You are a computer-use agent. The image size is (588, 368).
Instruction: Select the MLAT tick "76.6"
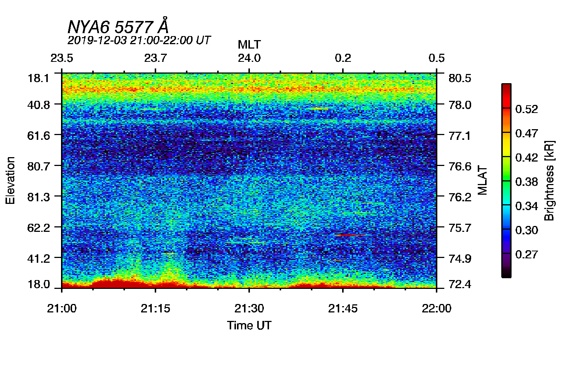(460, 166)
